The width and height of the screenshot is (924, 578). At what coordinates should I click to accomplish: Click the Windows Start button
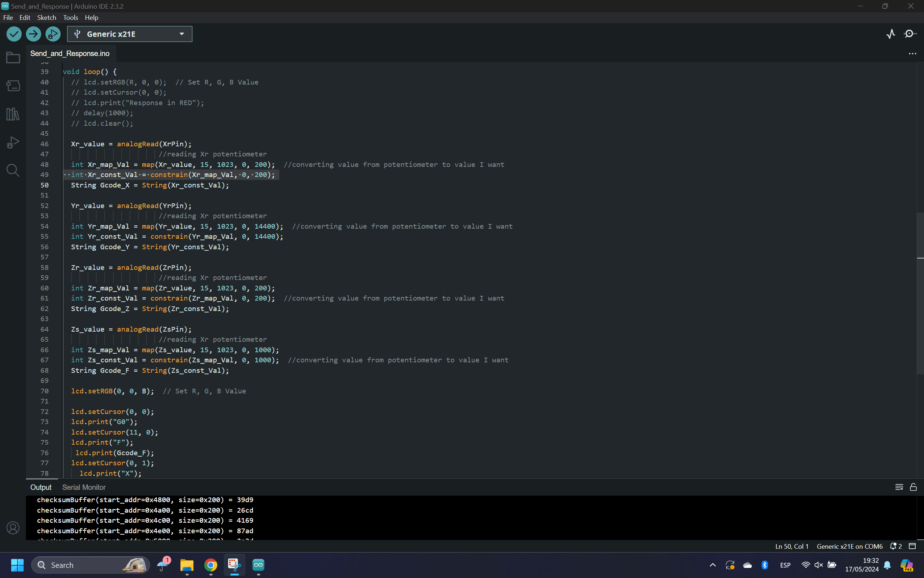pos(17,565)
